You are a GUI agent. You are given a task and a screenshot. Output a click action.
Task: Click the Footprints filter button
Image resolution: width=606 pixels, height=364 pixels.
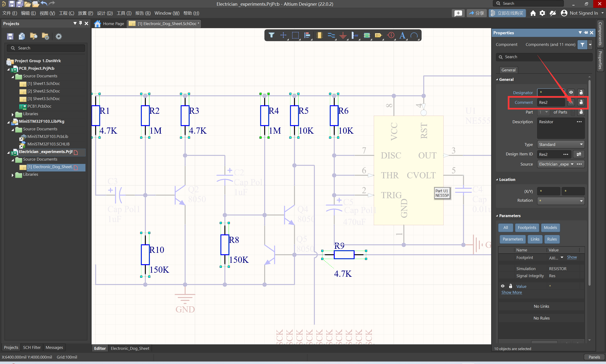527,228
